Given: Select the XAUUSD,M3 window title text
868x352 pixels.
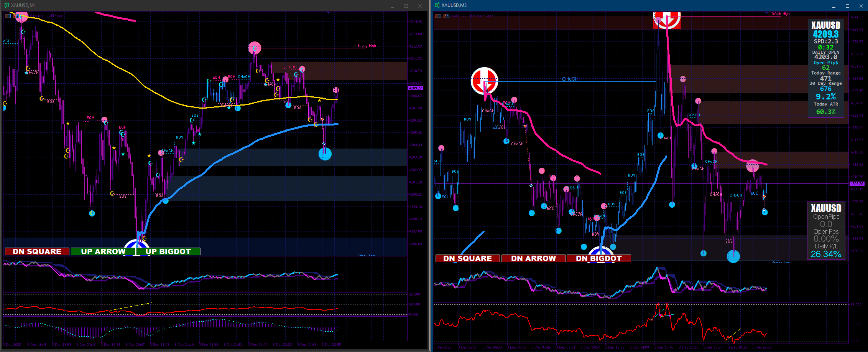Looking at the screenshot, I should coord(454,5).
